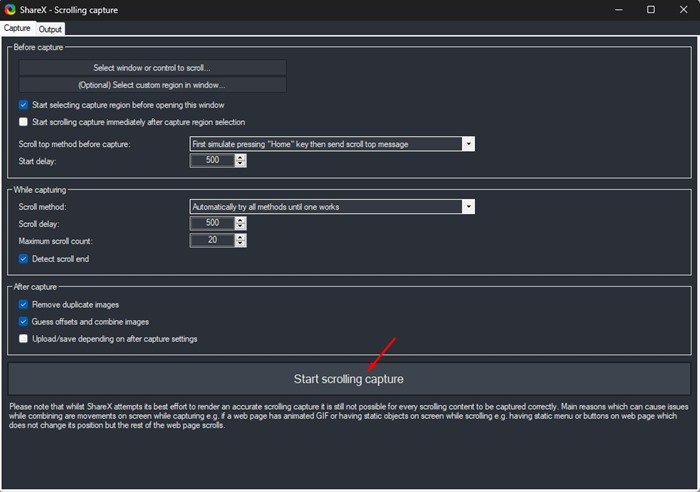
Task: Expand the Scroll method dropdown
Action: 467,206
